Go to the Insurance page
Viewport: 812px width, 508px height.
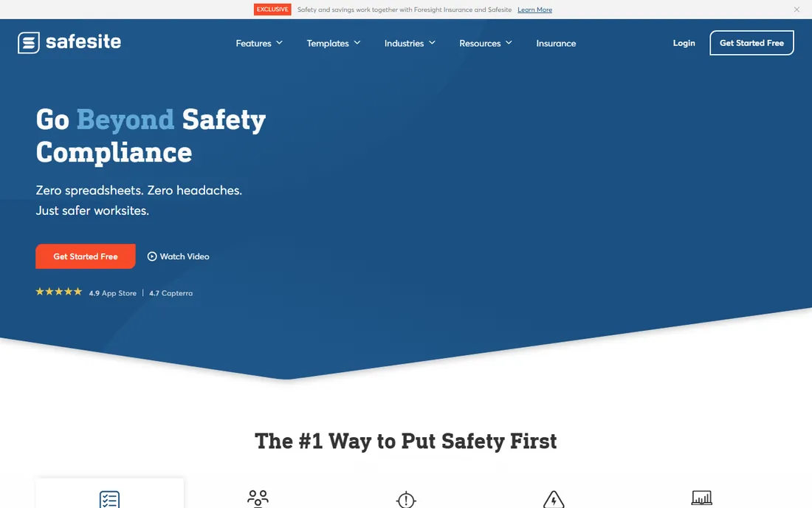556,43
